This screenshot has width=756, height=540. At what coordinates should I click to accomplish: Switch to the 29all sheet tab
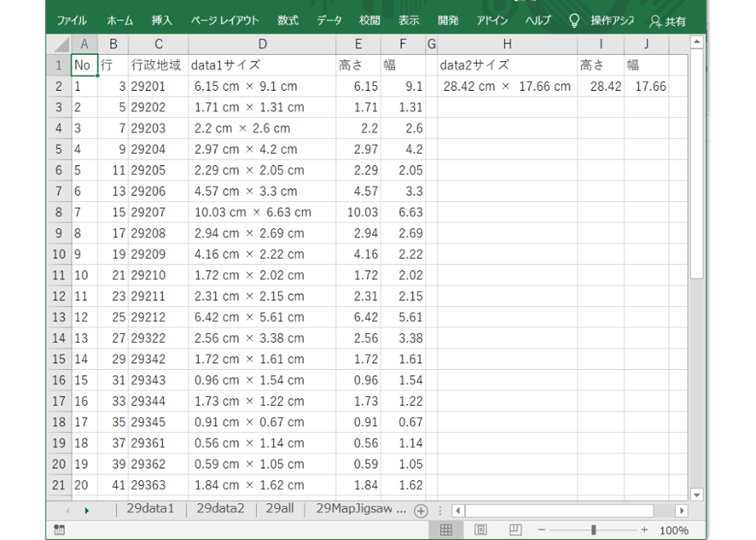[x=280, y=509]
